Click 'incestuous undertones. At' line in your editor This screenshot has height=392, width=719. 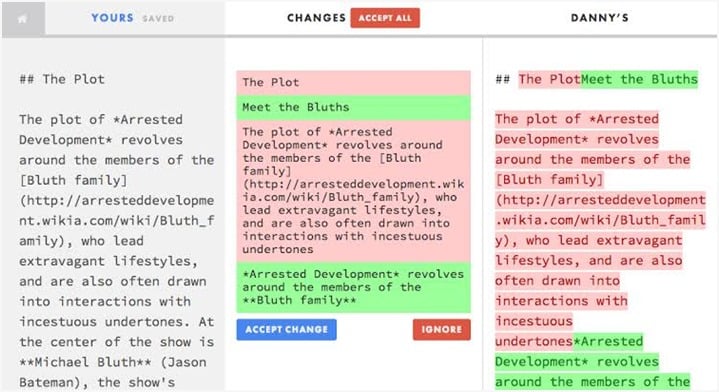(x=116, y=322)
